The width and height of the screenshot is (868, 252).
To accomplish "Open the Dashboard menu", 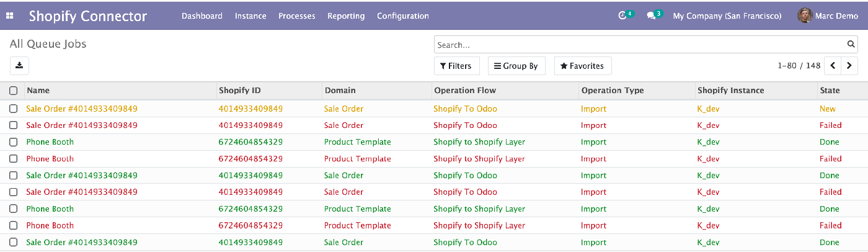I will pyautogui.click(x=202, y=16).
